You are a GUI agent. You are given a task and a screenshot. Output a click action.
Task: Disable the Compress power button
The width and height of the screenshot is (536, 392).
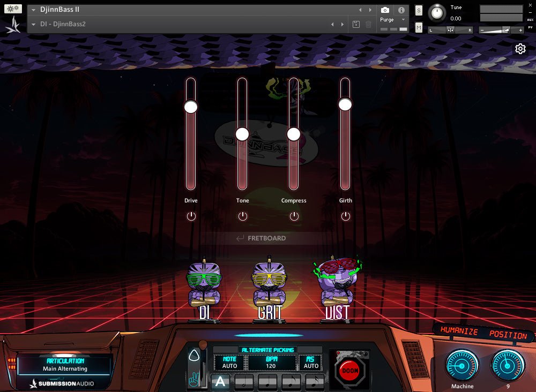(294, 216)
